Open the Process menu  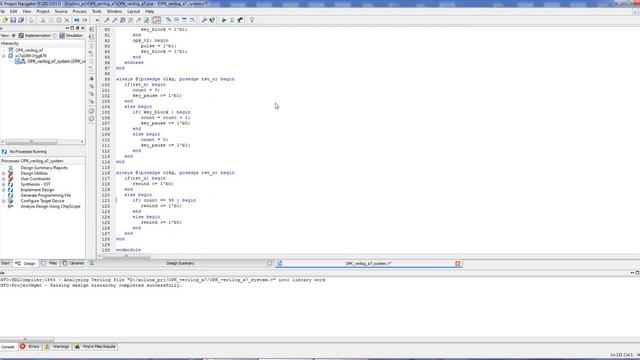[x=80, y=11]
